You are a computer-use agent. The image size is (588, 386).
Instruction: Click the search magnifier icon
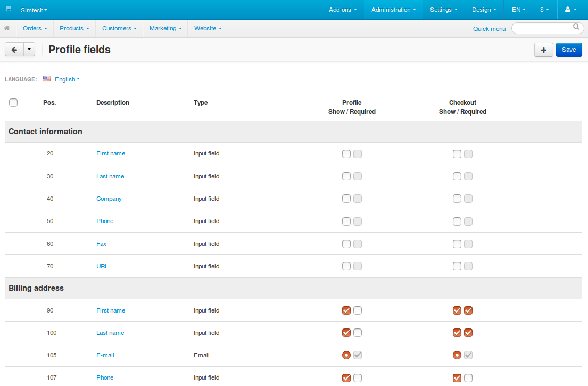pyautogui.click(x=576, y=27)
